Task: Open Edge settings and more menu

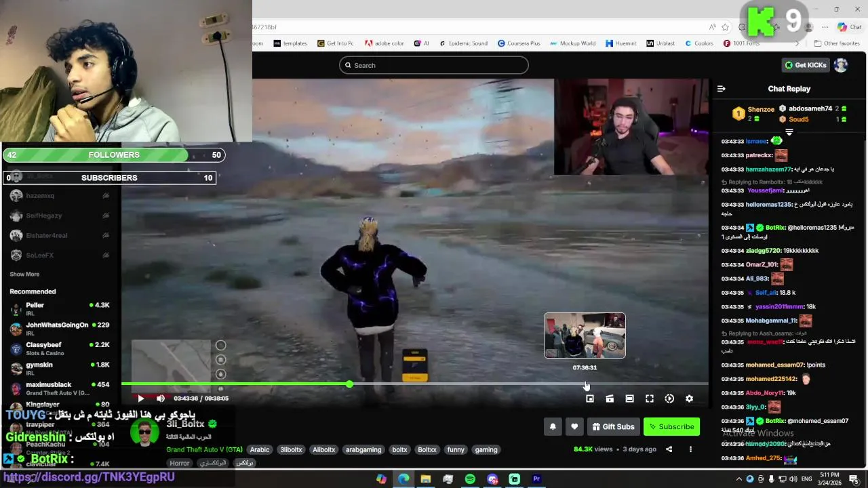Action: pos(825,27)
